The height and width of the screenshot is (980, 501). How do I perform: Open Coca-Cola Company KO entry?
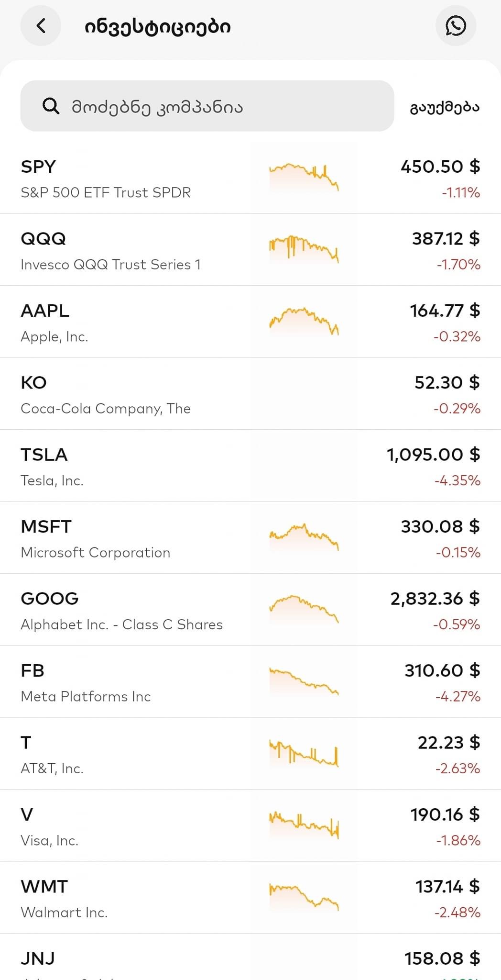point(120,395)
